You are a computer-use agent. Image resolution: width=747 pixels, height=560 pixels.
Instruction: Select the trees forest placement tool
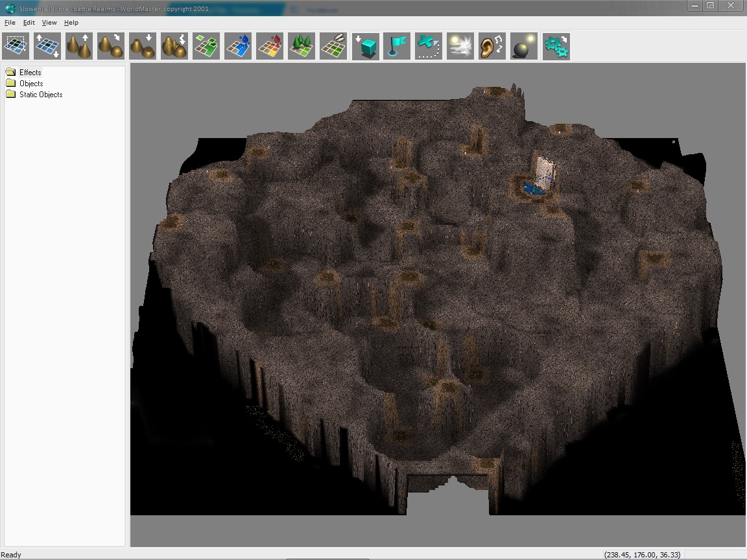(x=302, y=46)
